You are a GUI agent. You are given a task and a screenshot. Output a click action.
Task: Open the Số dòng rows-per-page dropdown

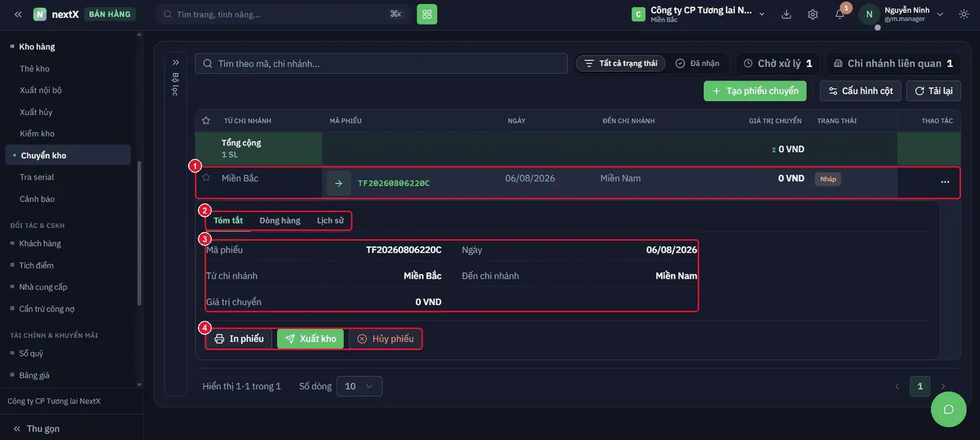coord(359,386)
